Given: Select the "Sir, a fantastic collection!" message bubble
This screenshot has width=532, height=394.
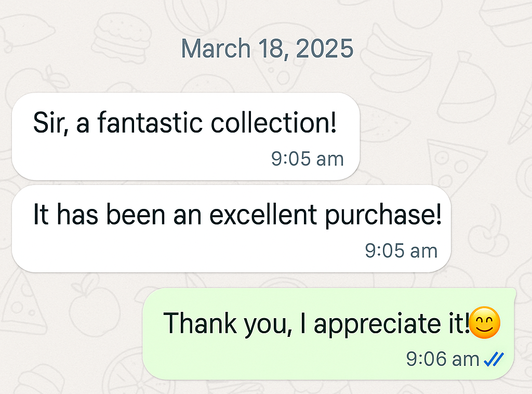Looking at the screenshot, I should pyautogui.click(x=185, y=136).
